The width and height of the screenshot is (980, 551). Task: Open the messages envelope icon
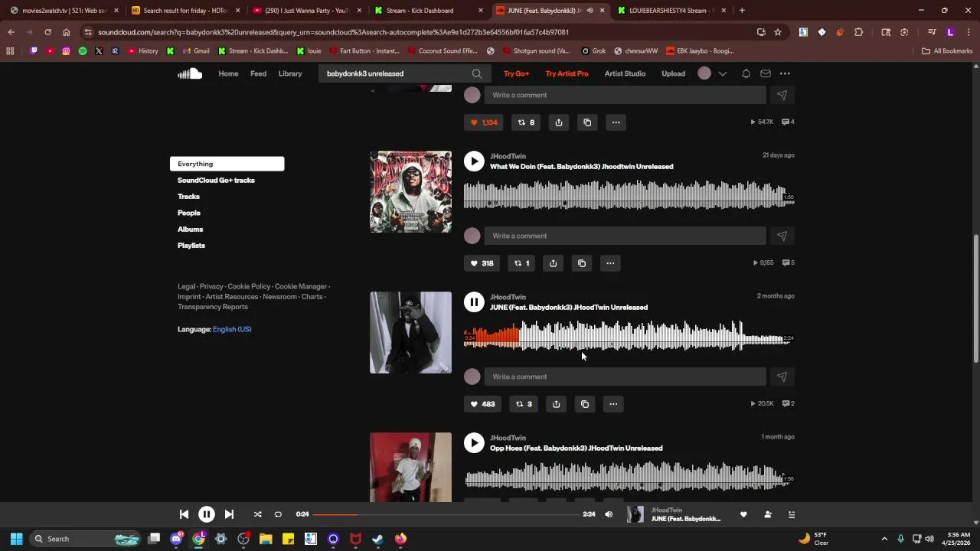(x=766, y=73)
